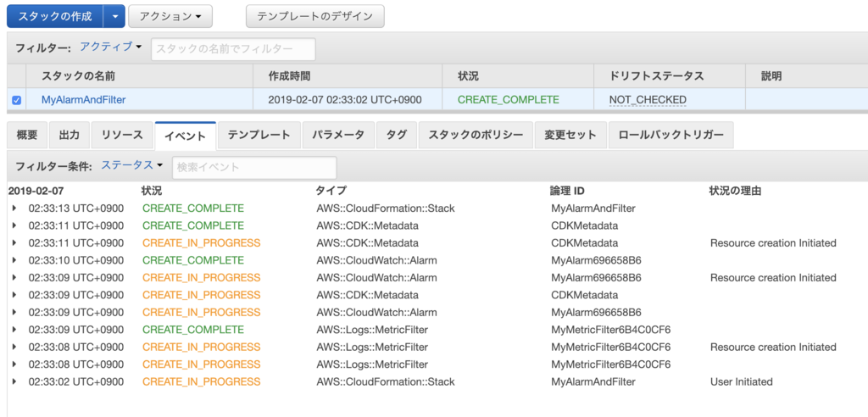Expand the 02:33:11 CDKMetadata CREATE_COMPLETE event

point(14,226)
